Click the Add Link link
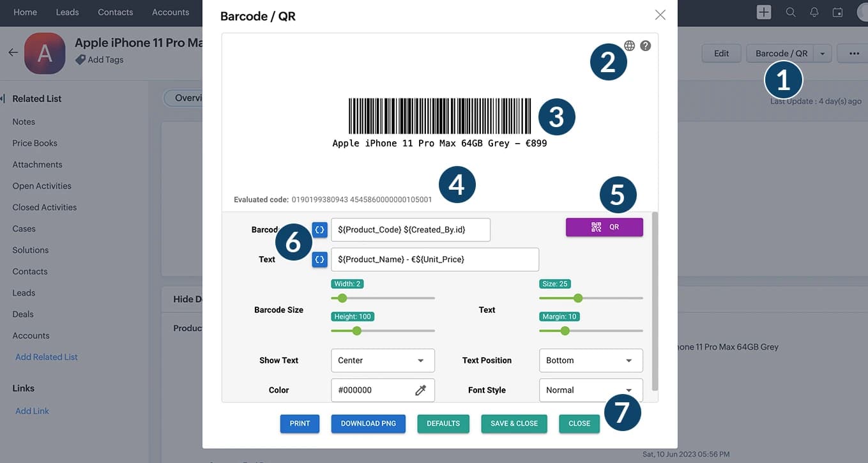The height and width of the screenshot is (463, 868). click(x=32, y=411)
